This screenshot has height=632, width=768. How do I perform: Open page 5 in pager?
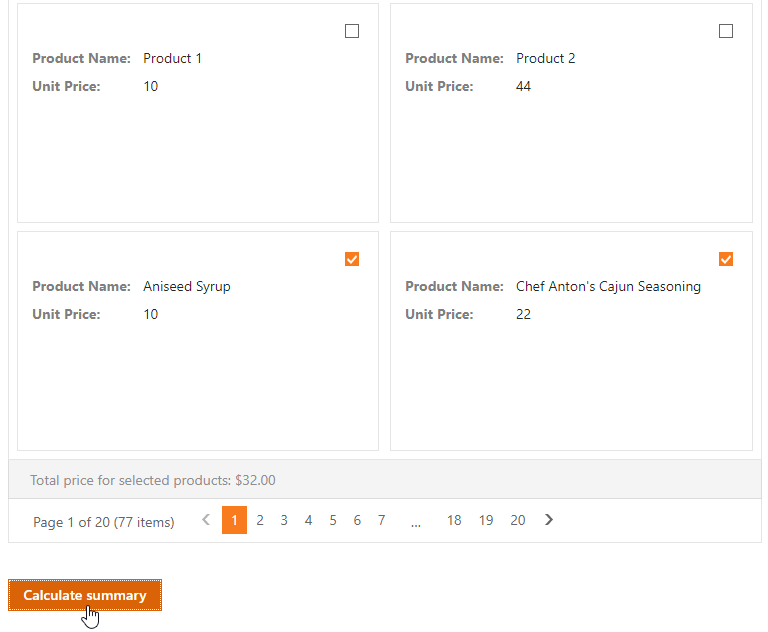coord(333,520)
